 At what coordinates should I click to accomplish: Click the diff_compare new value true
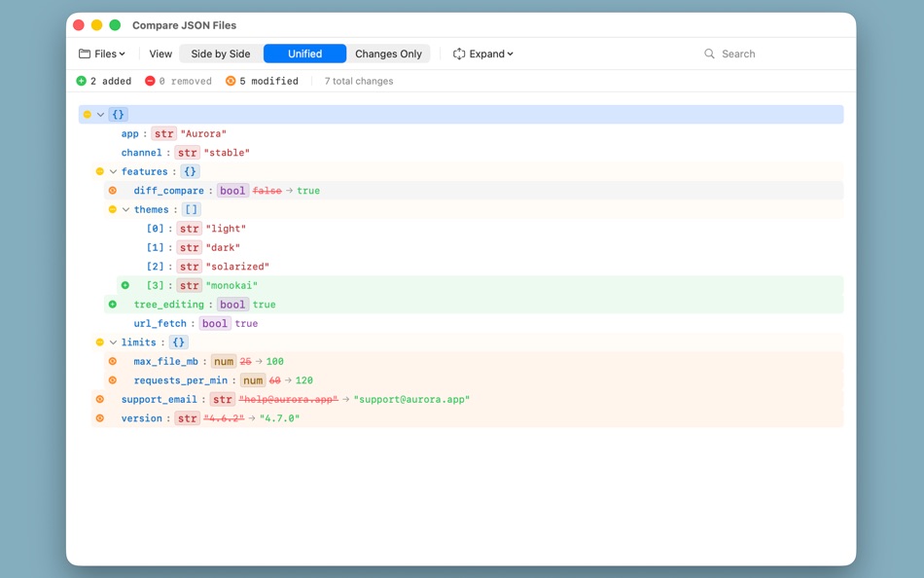[308, 191]
